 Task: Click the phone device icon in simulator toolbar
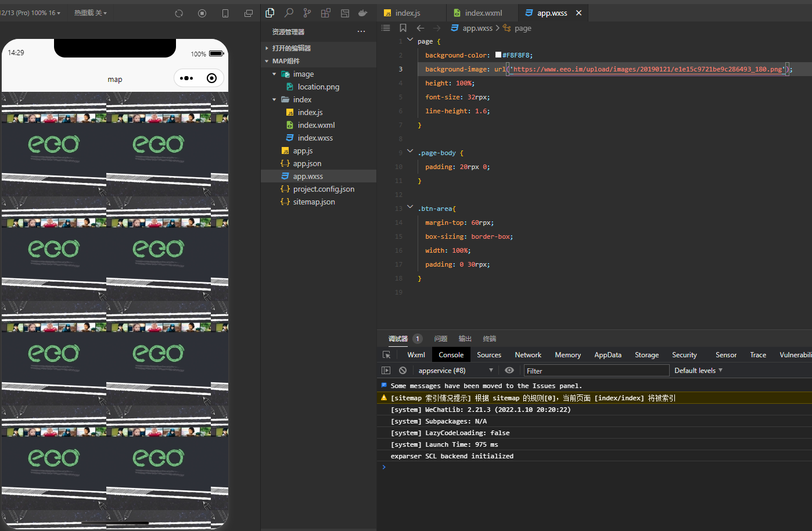[x=225, y=13]
